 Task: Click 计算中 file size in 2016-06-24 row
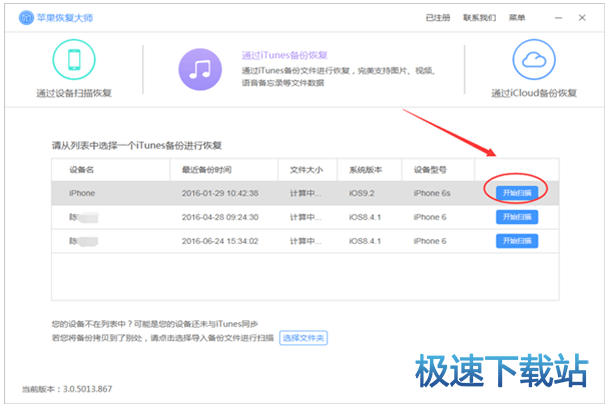tap(306, 241)
